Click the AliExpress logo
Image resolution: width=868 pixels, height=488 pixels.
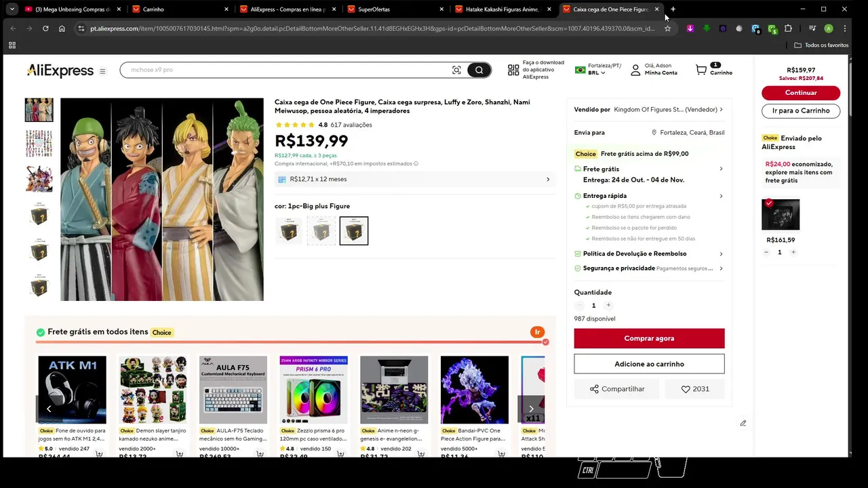[x=60, y=70]
